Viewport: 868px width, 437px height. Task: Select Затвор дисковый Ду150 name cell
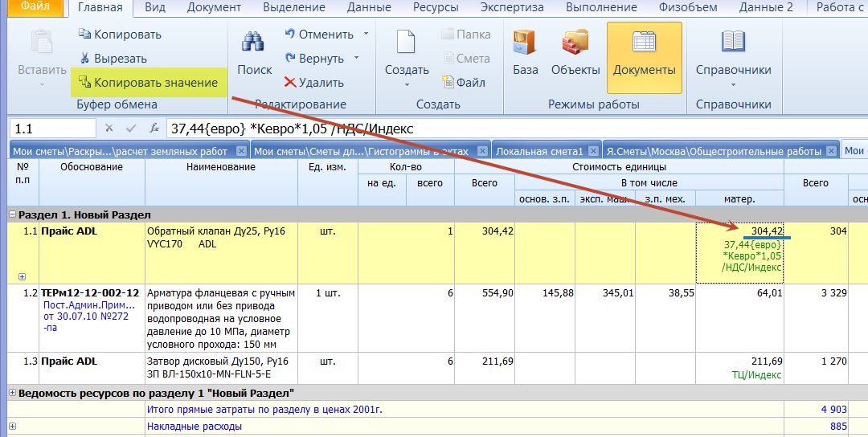tap(222, 368)
